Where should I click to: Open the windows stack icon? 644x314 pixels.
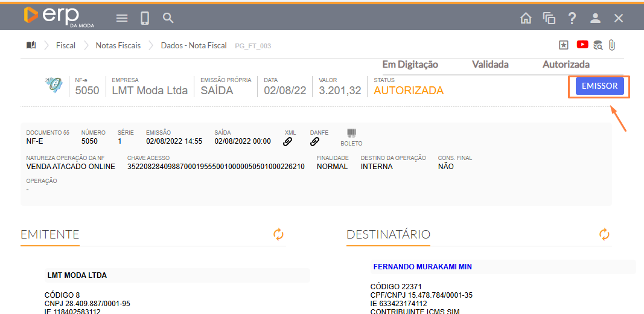(x=549, y=18)
